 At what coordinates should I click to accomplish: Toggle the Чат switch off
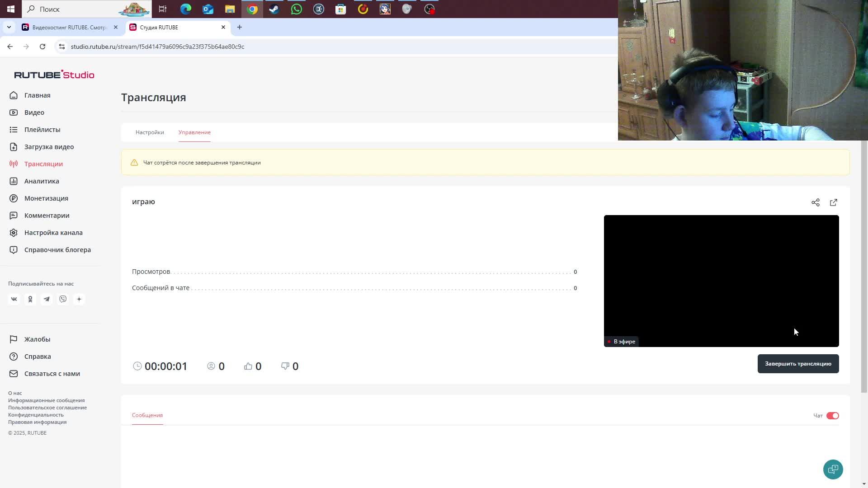(833, 416)
